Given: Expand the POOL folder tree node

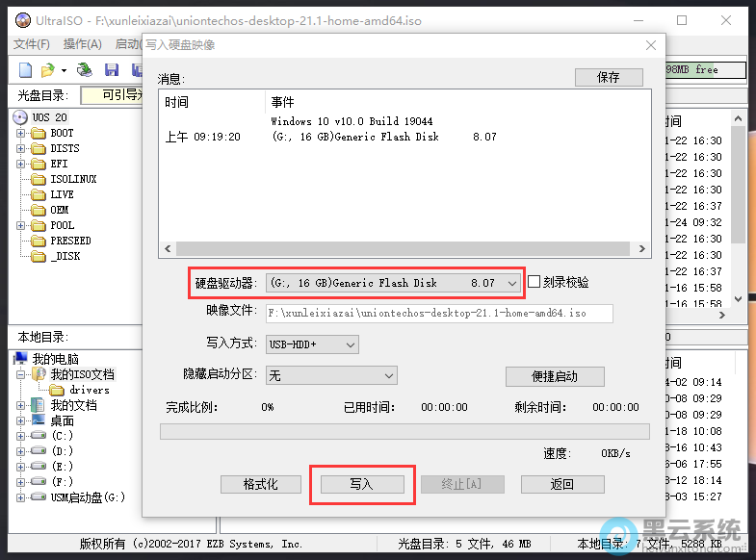Looking at the screenshot, I should (21, 225).
